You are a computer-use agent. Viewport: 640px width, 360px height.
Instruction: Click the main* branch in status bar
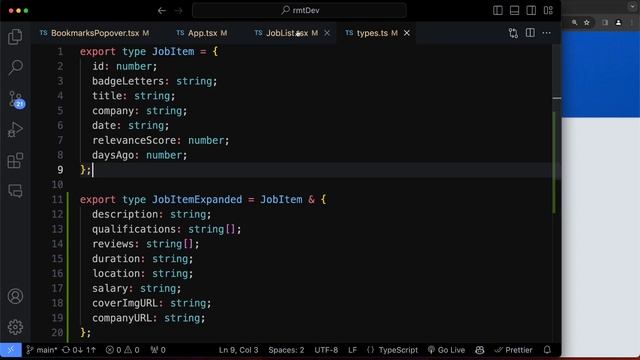tap(42, 350)
